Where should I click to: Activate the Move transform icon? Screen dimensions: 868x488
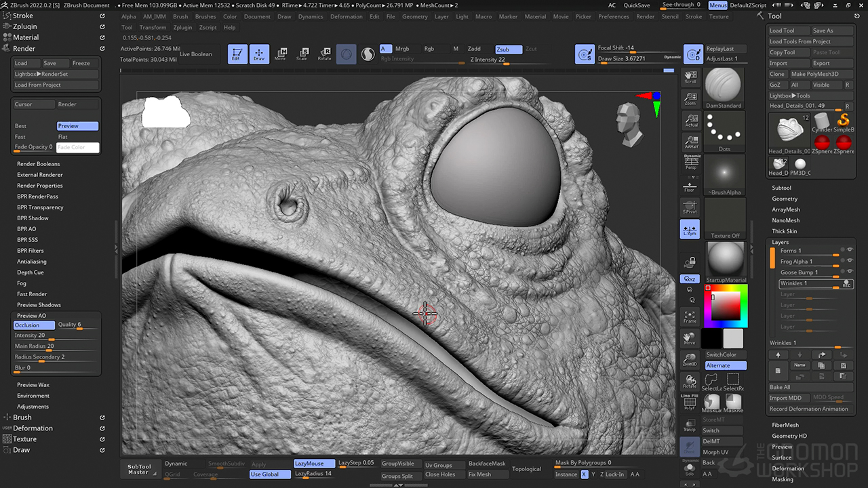point(280,54)
